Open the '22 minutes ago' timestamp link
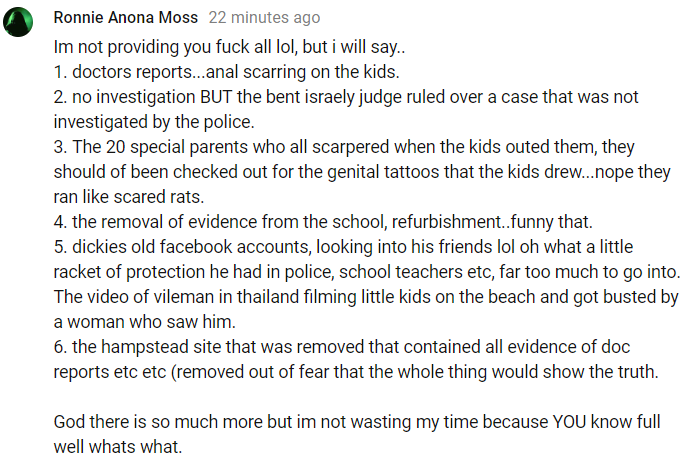Image resolution: width=699 pixels, height=458 pixels. [x=264, y=17]
